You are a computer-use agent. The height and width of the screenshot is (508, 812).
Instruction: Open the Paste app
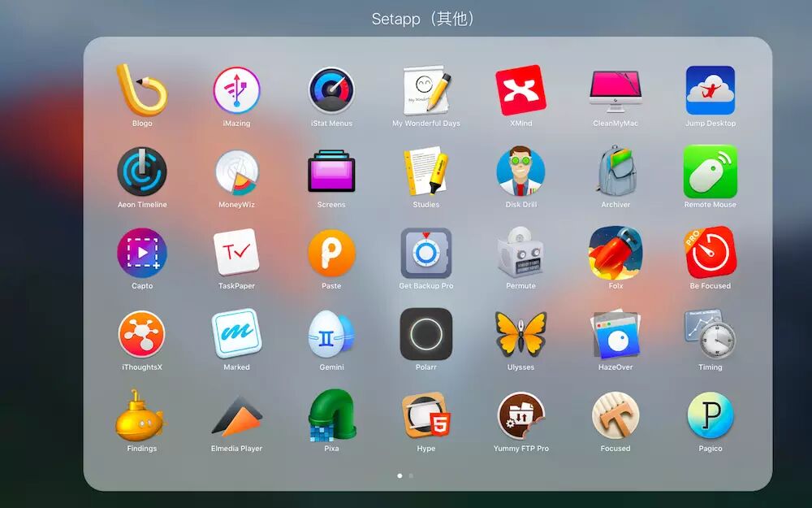331,253
